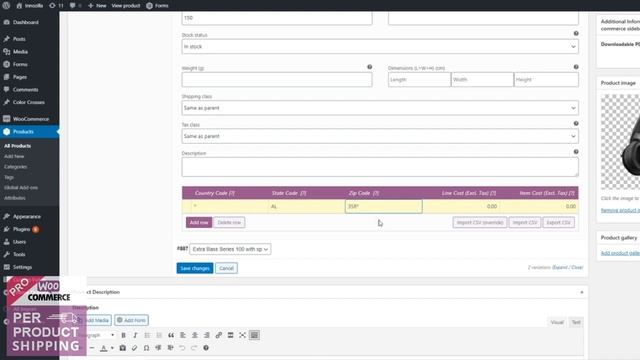Switch to the Text editor tab
Screen dimensions: 640x360
pyautogui.click(x=576, y=322)
